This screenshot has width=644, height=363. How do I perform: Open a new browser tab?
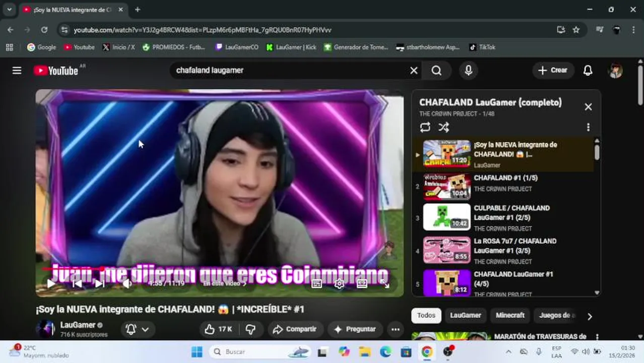point(138,10)
